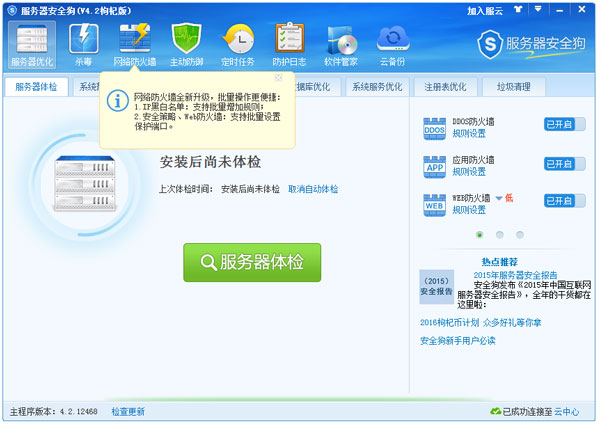The image size is (600, 425).
Task: Click 检查更新 in the status bar
Action: (128, 412)
